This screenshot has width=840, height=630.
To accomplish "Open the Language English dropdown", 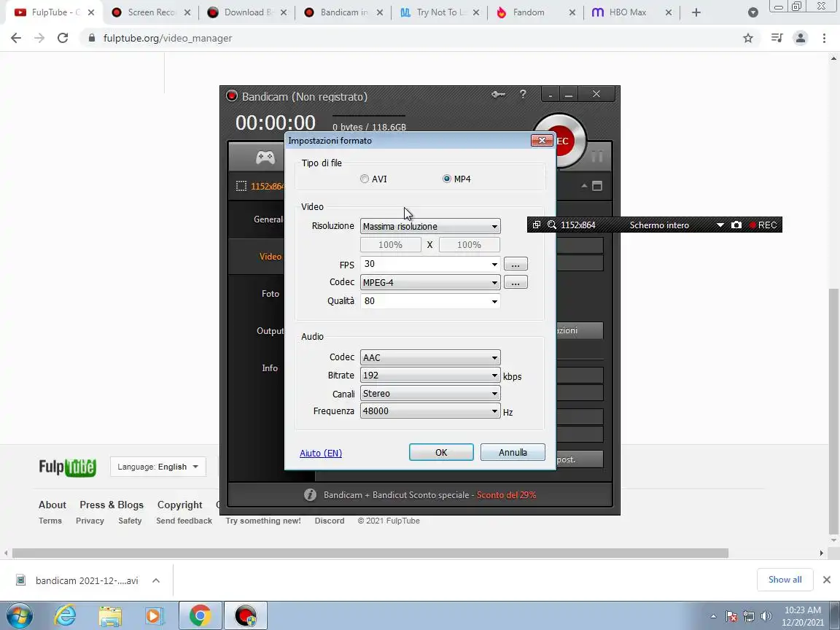I will coord(158,467).
